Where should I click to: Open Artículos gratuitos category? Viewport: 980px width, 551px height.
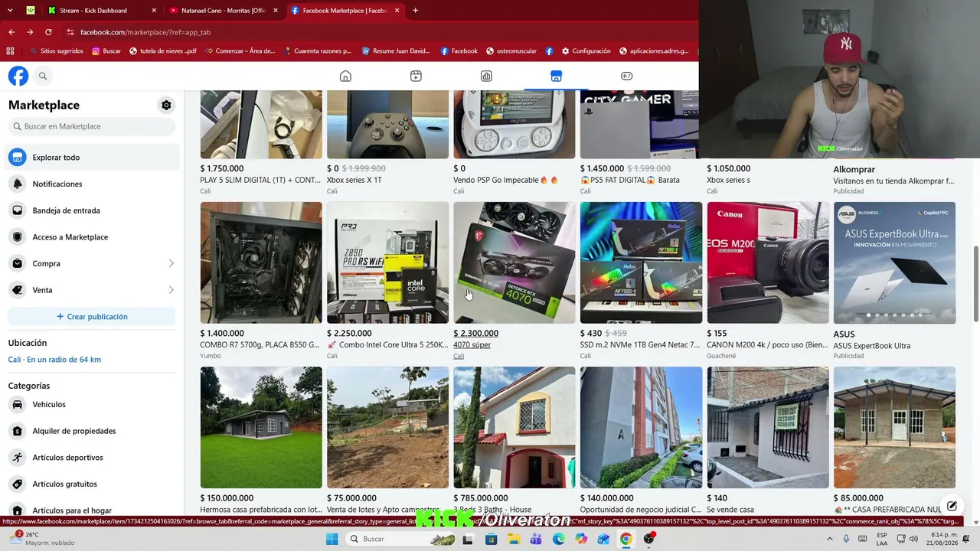coord(92,484)
